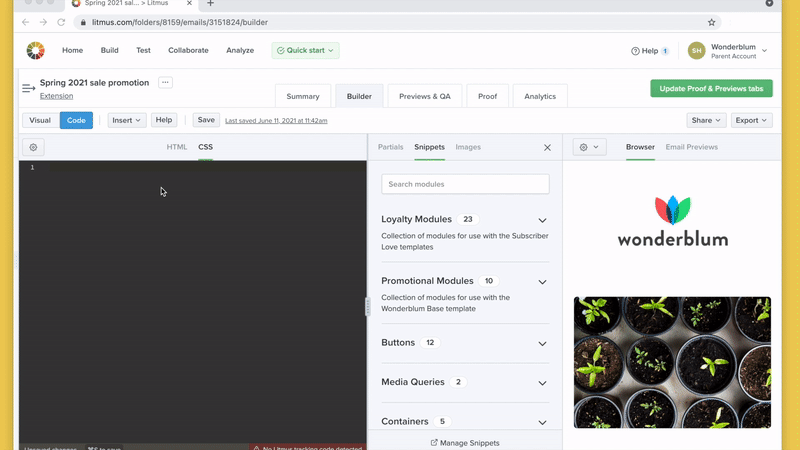Image resolution: width=800 pixels, height=450 pixels.
Task: Open a new browser tab
Action: click(x=210, y=4)
